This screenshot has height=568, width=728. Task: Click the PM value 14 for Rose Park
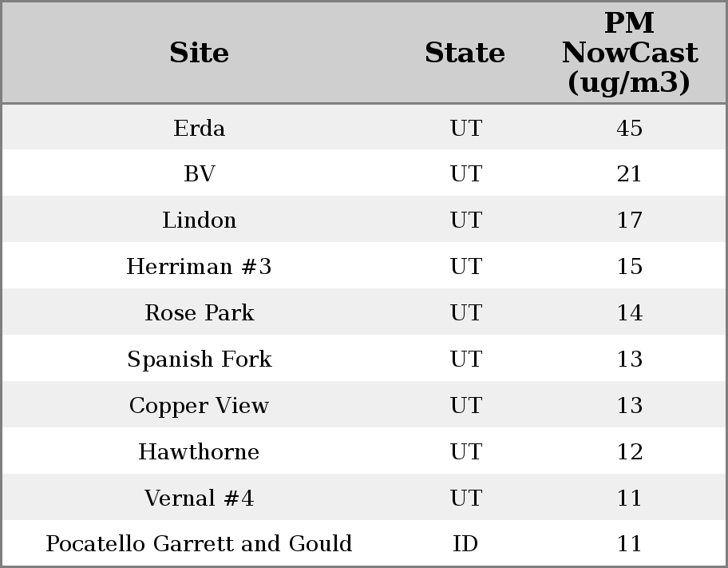629,313
